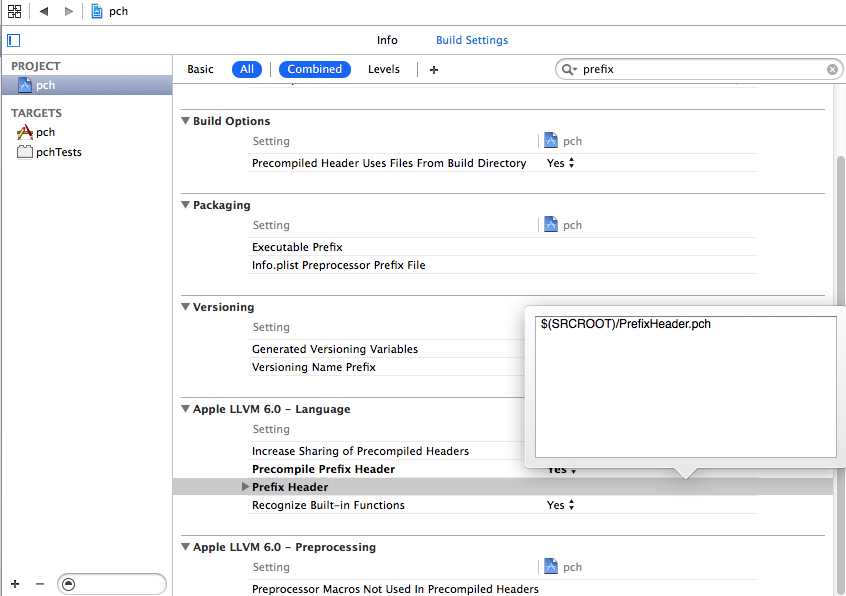Go back with the left arrow
846x596 pixels.
44,11
